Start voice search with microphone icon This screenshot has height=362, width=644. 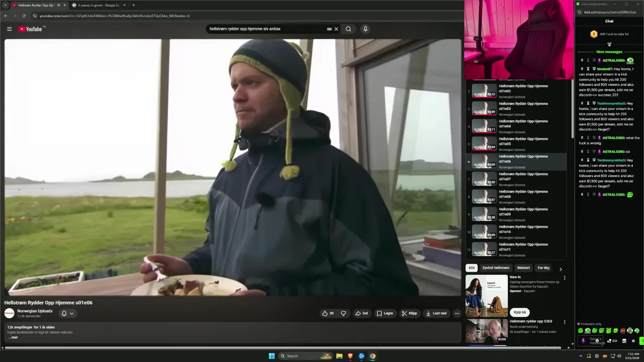click(365, 29)
